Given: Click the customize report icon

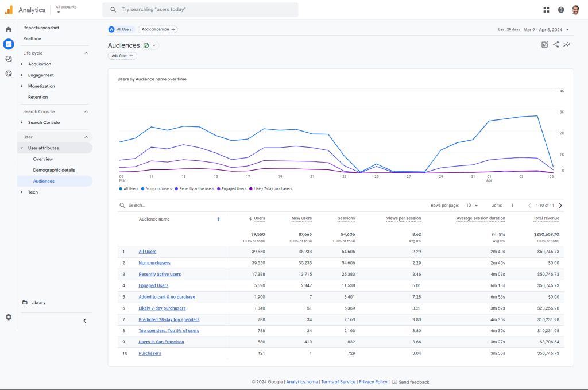Looking at the screenshot, I should [544, 45].
